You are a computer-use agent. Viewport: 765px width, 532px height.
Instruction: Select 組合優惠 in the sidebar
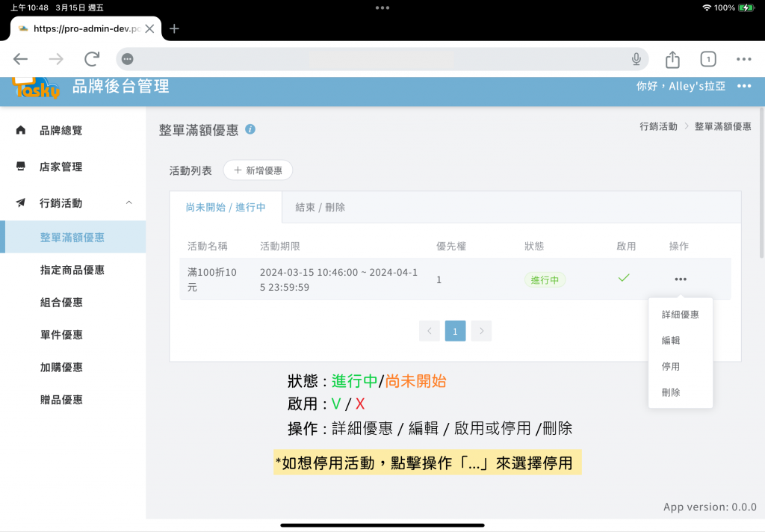(x=61, y=302)
